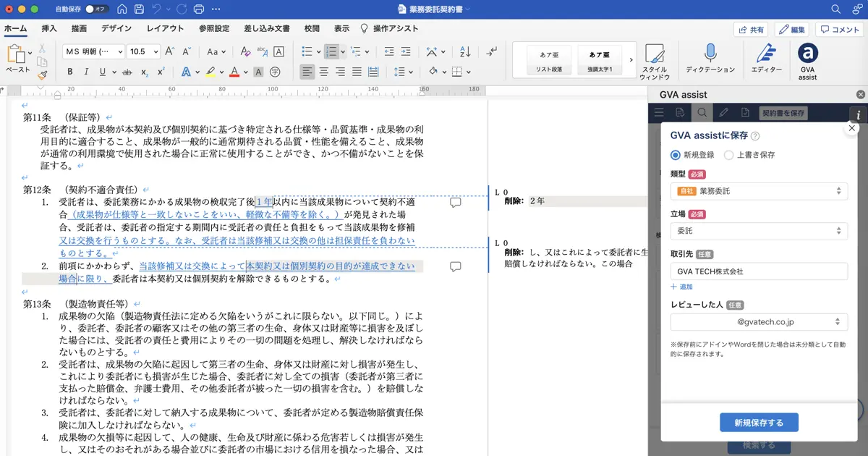Image resolution: width=868 pixels, height=456 pixels.
Task: Click the 共有 share button
Action: [x=751, y=30]
